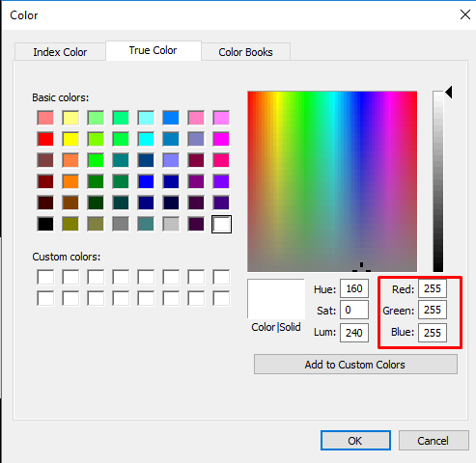Image resolution: width=476 pixels, height=463 pixels.
Task: Pick the salmon pink swatch above red
Action: (45, 118)
